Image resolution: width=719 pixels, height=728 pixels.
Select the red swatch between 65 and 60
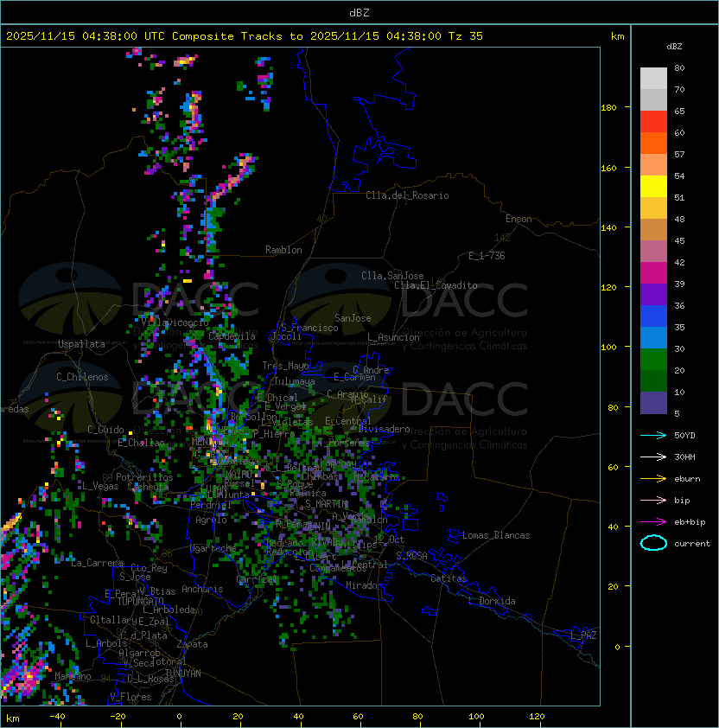click(x=653, y=122)
